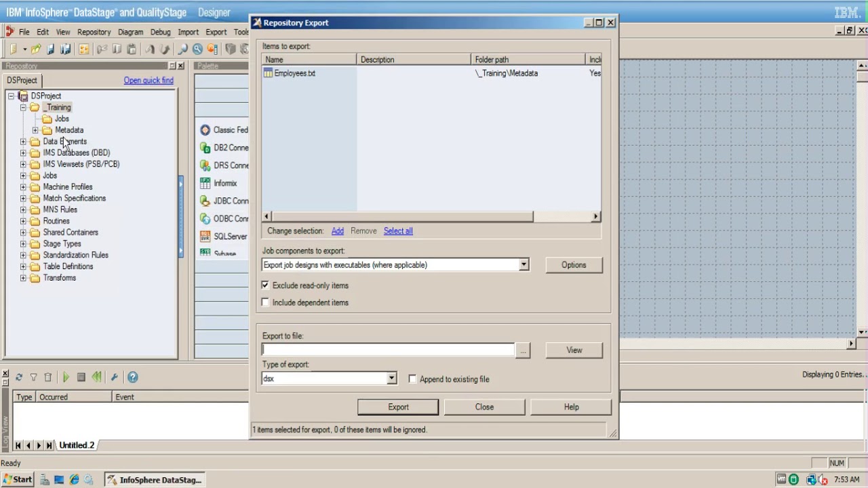
Task: Open the File menu
Action: (x=24, y=32)
